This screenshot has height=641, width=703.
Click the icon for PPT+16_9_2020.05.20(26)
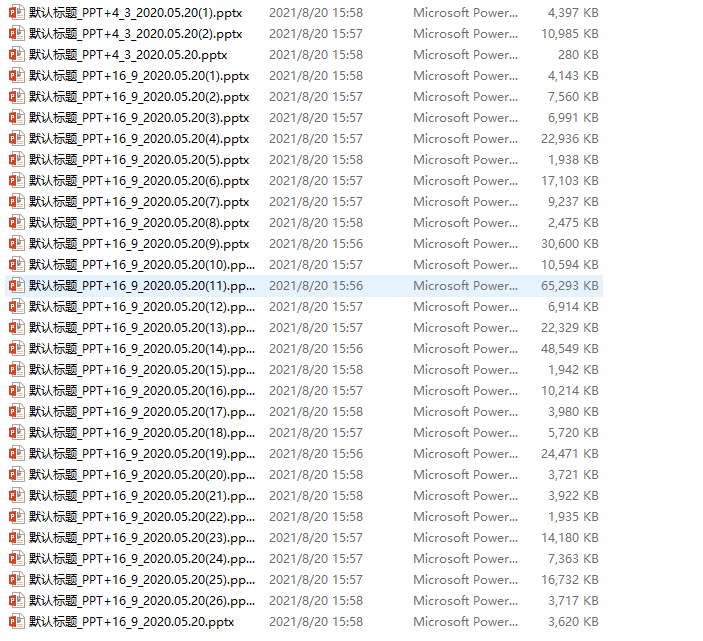pyautogui.click(x=15, y=601)
